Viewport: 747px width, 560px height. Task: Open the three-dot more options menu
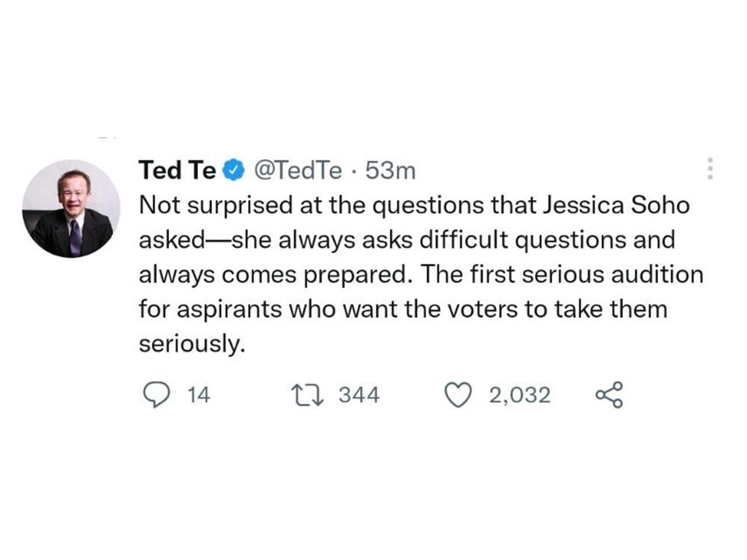click(710, 169)
